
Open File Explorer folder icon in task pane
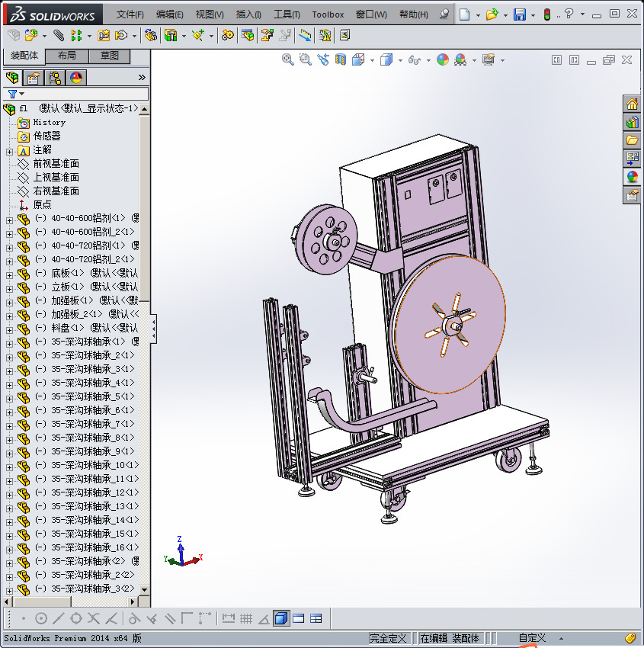point(632,140)
